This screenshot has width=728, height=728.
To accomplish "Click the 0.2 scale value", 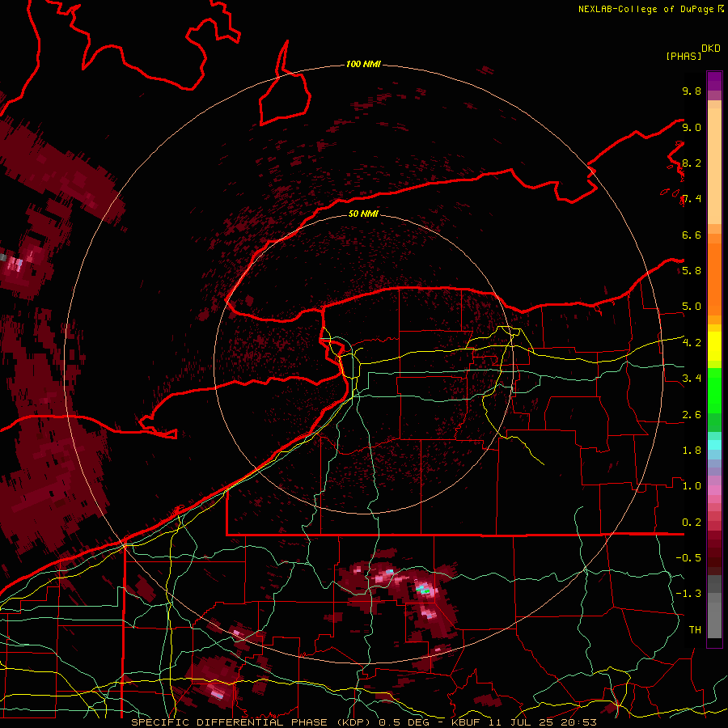I will 692,523.
